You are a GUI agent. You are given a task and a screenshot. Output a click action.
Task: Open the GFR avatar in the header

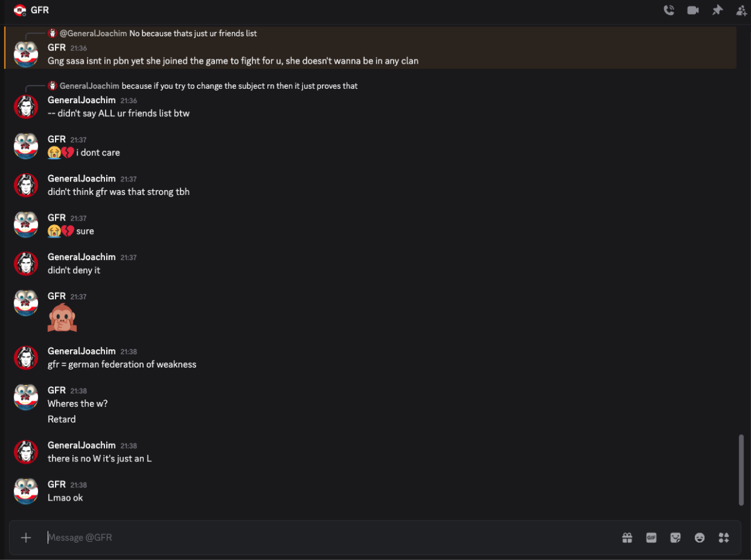click(20, 10)
